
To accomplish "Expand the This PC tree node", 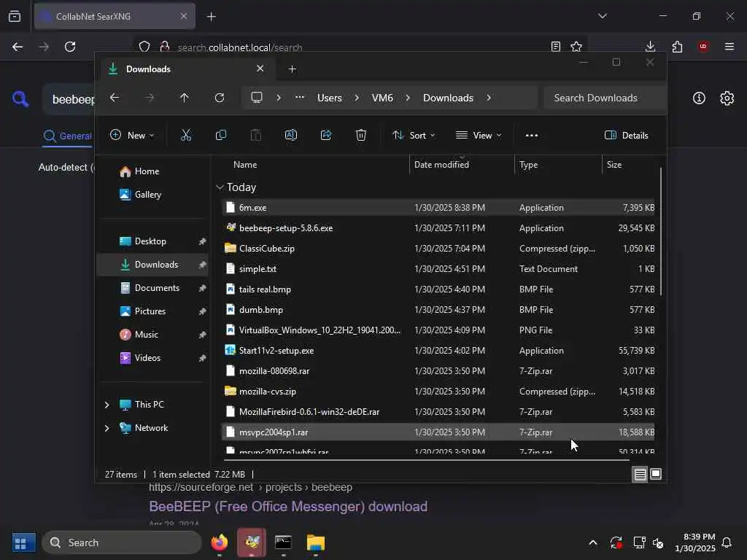I will (x=107, y=405).
